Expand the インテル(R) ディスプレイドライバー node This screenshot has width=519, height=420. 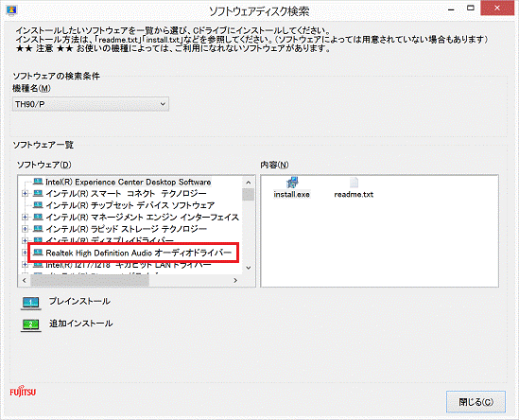click(25, 240)
